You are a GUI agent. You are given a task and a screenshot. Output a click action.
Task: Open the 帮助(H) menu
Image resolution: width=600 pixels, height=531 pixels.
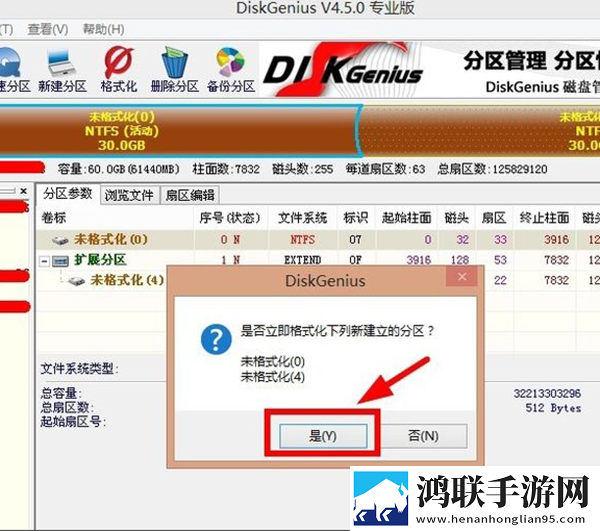tap(103, 29)
